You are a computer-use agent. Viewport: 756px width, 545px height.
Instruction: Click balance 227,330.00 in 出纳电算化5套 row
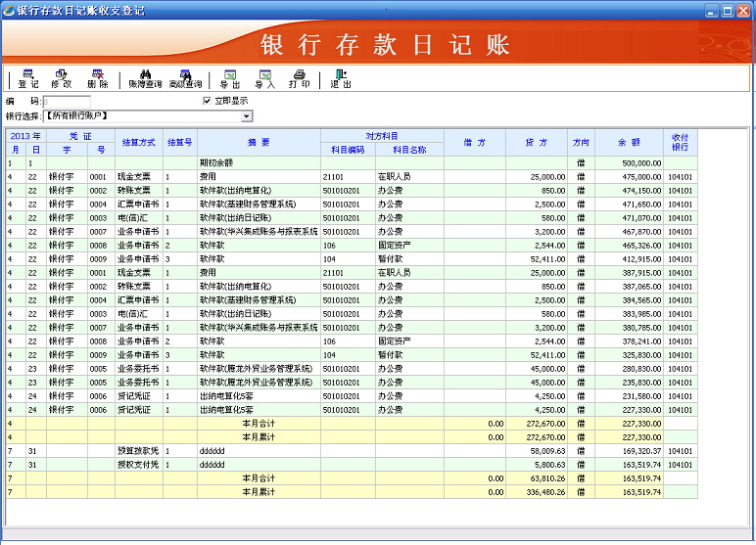630,410
